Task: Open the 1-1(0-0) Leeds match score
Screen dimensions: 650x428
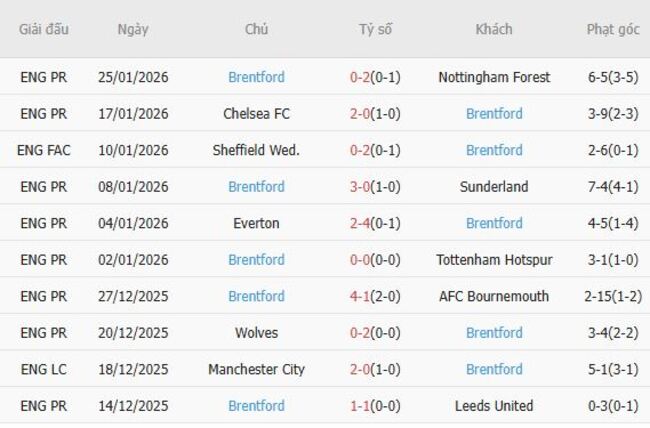Action: click(x=375, y=406)
